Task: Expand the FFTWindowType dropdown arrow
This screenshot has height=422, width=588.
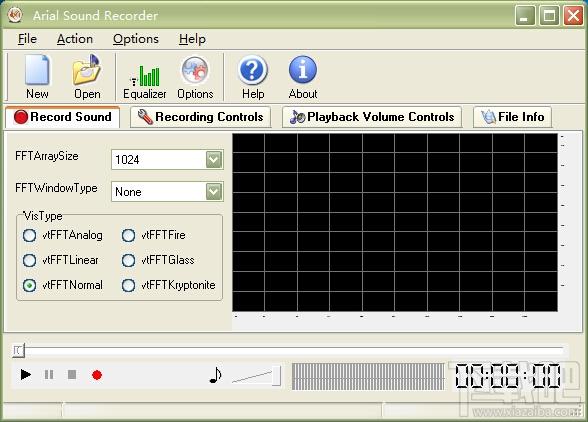Action: [x=214, y=192]
